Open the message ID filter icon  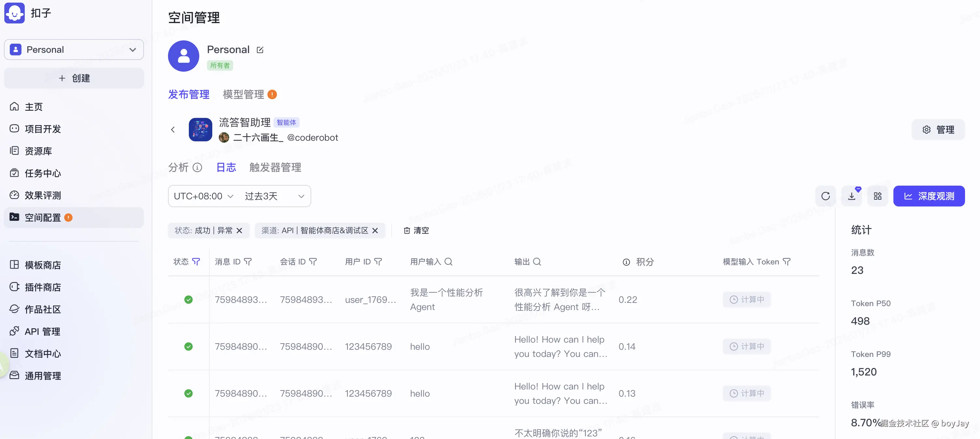tap(248, 262)
